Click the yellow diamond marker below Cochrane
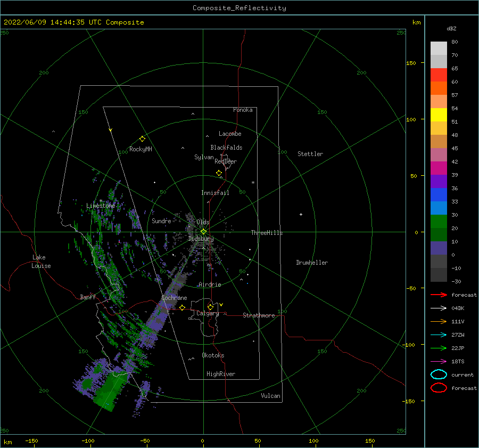This screenshot has height=448, width=479. click(183, 307)
